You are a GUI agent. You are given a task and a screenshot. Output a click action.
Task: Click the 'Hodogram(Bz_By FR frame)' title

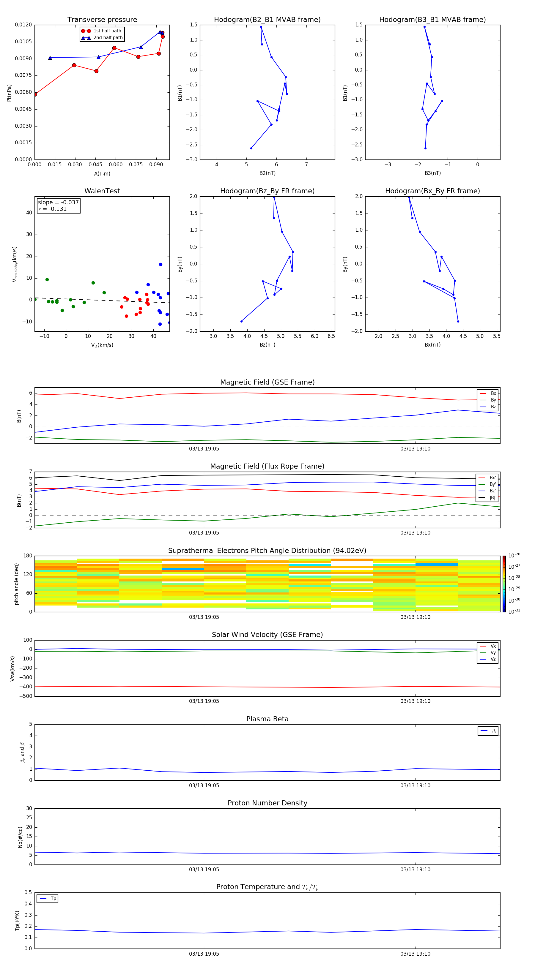coord(267,191)
